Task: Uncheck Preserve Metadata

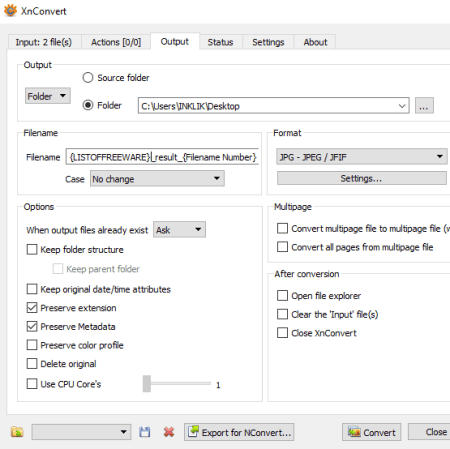Action: coord(32,326)
